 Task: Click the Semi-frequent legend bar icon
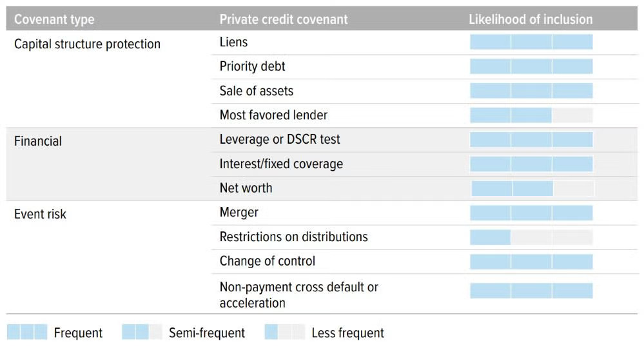tap(142, 333)
